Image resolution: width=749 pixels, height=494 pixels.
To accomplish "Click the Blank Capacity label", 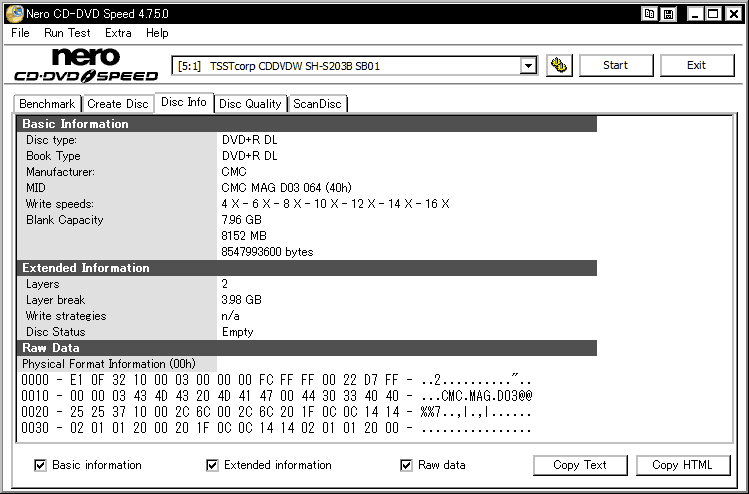I will click(x=64, y=220).
